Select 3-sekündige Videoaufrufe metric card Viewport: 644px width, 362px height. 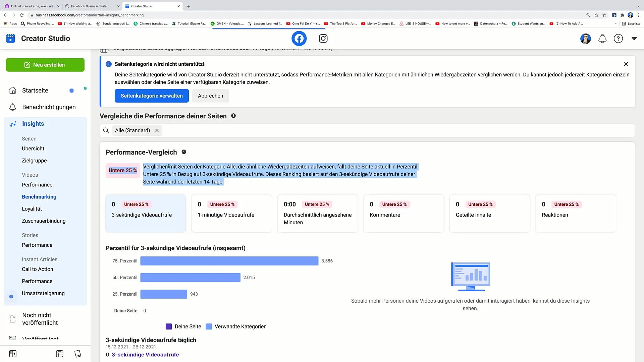146,213
